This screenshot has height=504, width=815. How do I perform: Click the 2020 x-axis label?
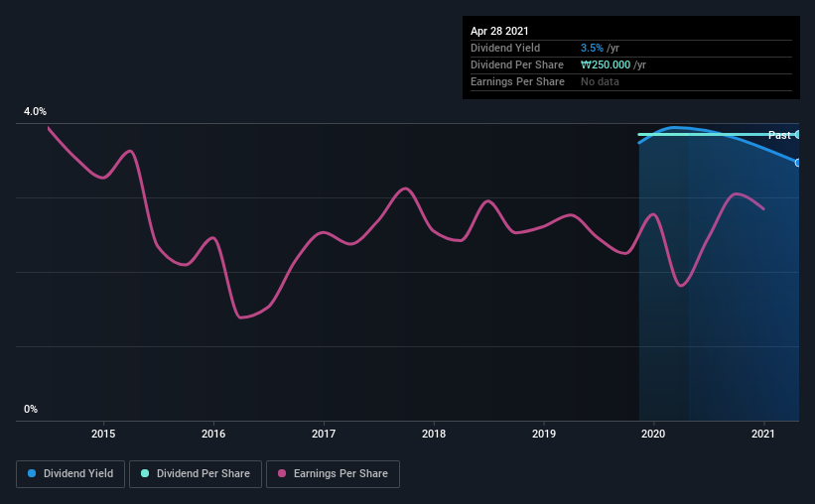point(653,434)
